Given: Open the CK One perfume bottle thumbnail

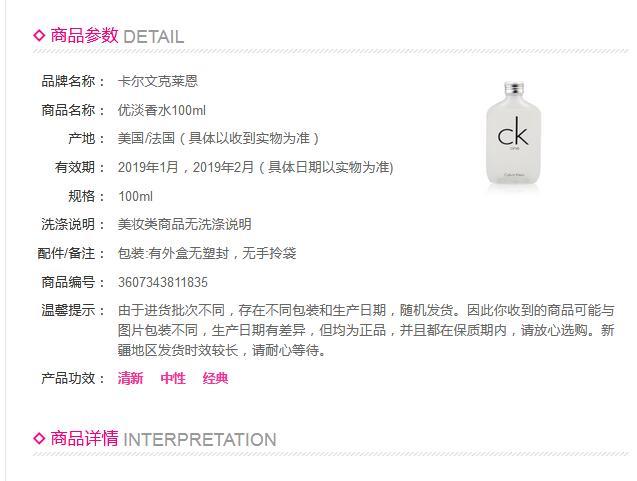Looking at the screenshot, I should coord(520,132).
